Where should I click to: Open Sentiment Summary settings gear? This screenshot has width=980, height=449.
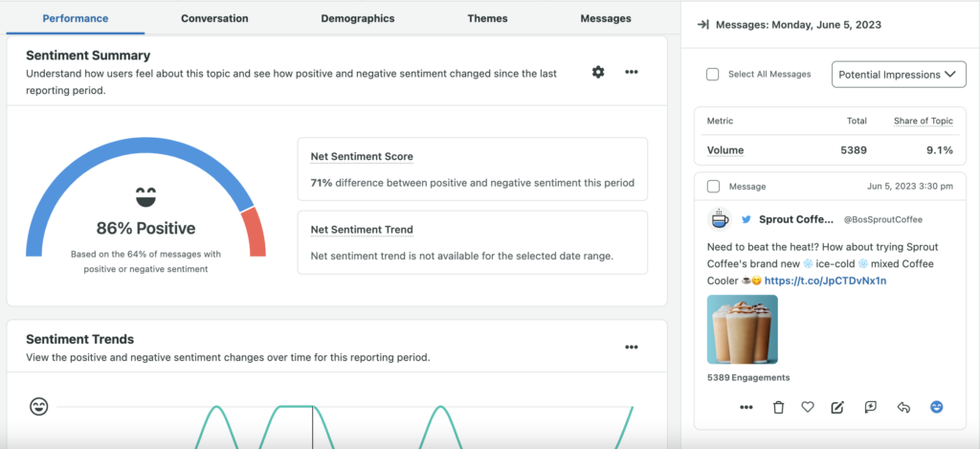pyautogui.click(x=598, y=72)
